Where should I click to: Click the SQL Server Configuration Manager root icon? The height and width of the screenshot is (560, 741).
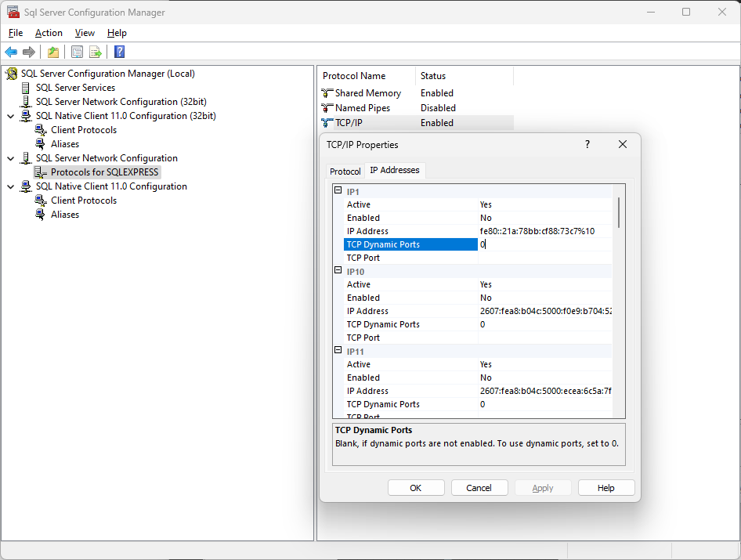pos(12,74)
